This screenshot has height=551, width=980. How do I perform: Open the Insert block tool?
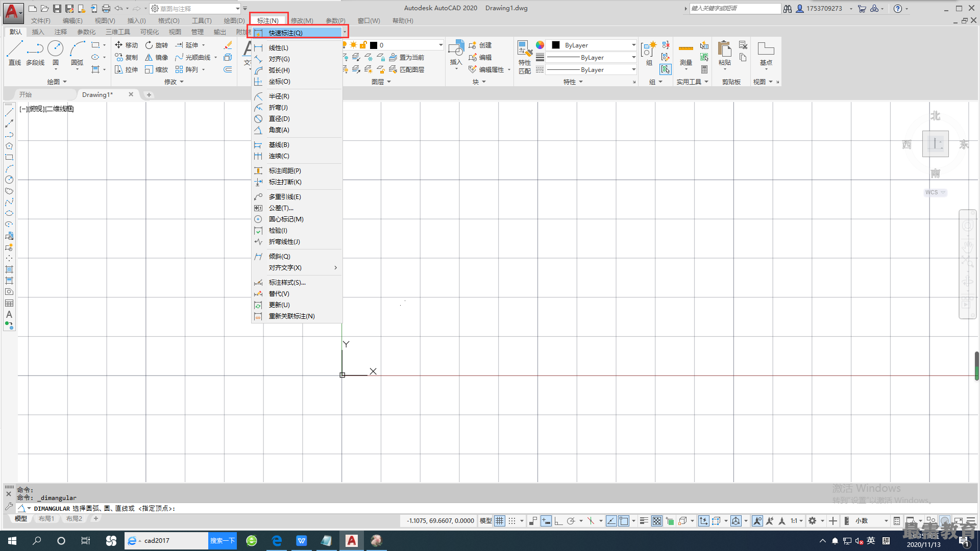[456, 54]
